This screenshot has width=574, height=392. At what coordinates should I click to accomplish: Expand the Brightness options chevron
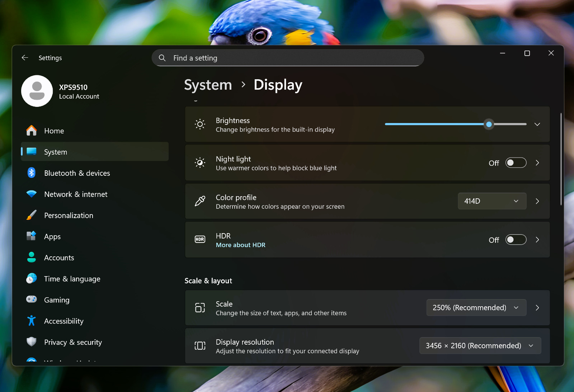pos(537,124)
